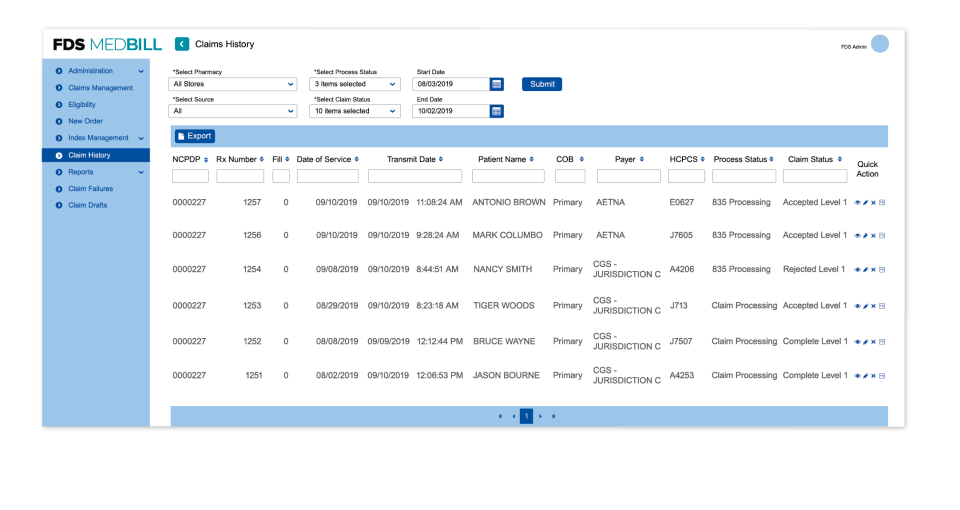This screenshot has height=510, width=960.
Task: Click the eye icon for Bruce Wayne's claim
Action: [x=857, y=342]
